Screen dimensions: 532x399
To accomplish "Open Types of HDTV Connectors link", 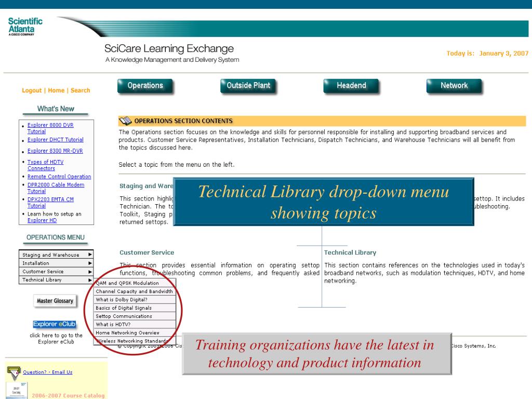I will pyautogui.click(x=46, y=165).
